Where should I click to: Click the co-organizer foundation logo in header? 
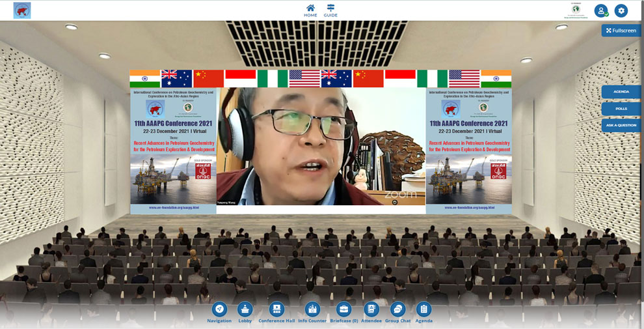(576, 10)
